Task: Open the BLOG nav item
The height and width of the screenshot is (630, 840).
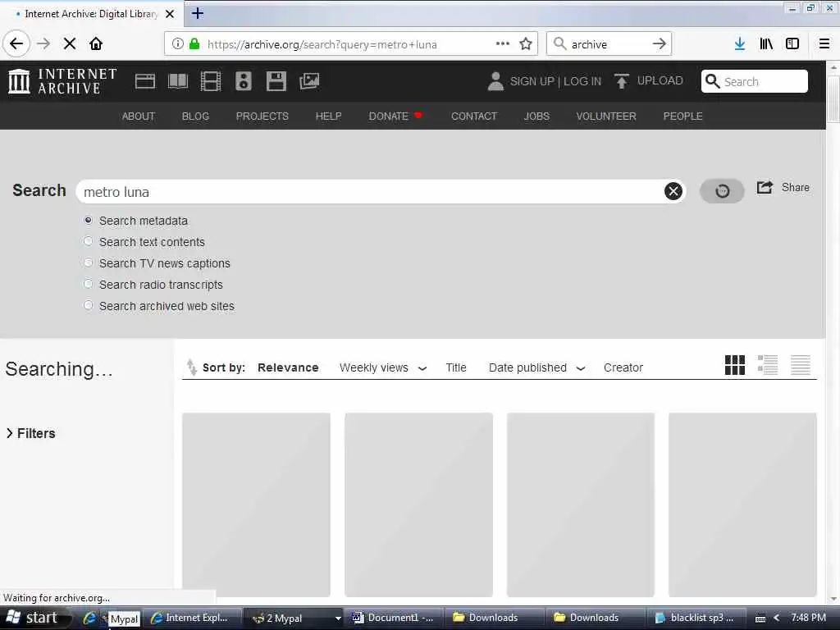Action: pyautogui.click(x=195, y=116)
